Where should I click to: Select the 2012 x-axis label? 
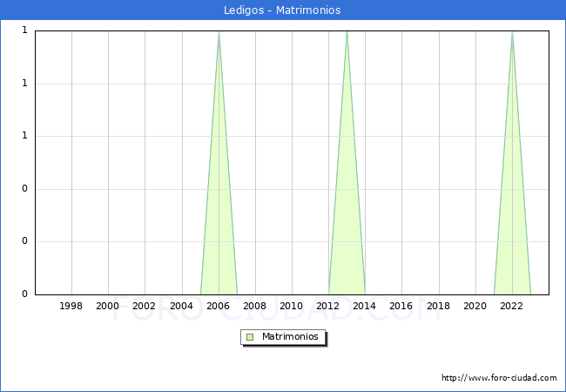click(x=327, y=306)
